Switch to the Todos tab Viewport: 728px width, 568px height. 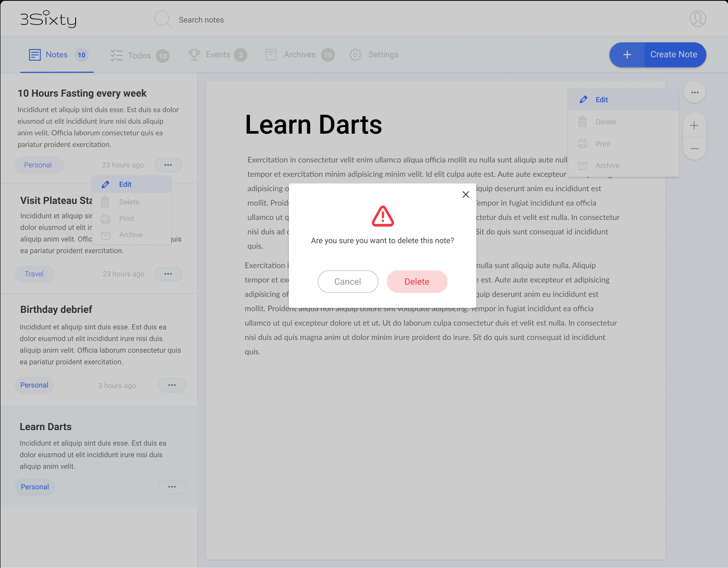pyautogui.click(x=140, y=55)
